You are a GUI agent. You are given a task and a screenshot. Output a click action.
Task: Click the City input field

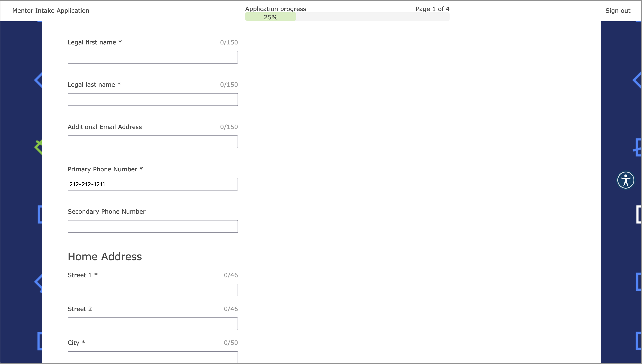(153, 357)
